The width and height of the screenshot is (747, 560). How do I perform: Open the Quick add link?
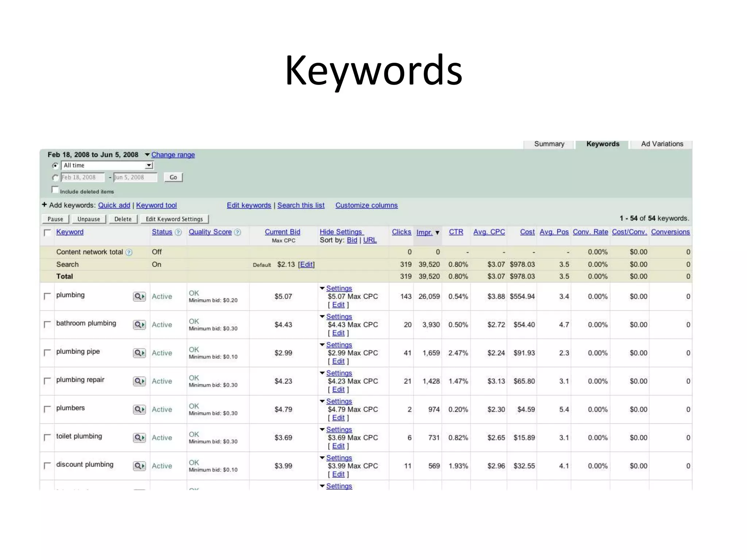(114, 205)
